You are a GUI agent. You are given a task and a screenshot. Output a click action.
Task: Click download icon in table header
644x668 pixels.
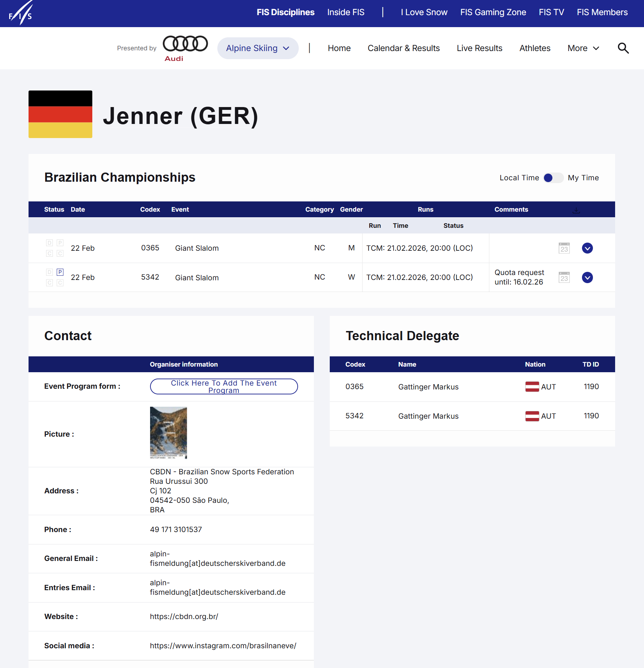click(576, 210)
